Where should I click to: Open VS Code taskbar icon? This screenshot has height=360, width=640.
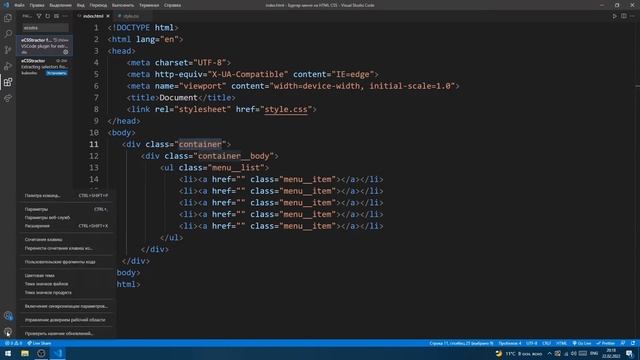58,353
